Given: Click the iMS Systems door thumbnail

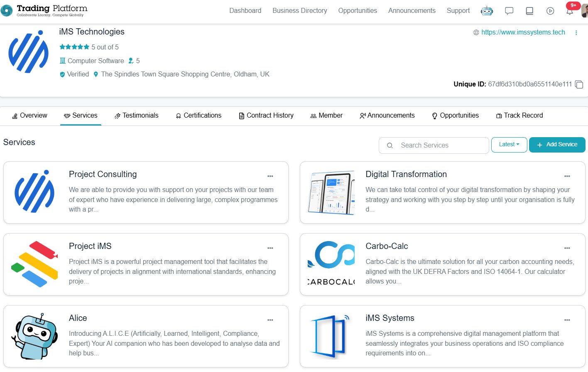Looking at the screenshot, I should (x=331, y=336).
